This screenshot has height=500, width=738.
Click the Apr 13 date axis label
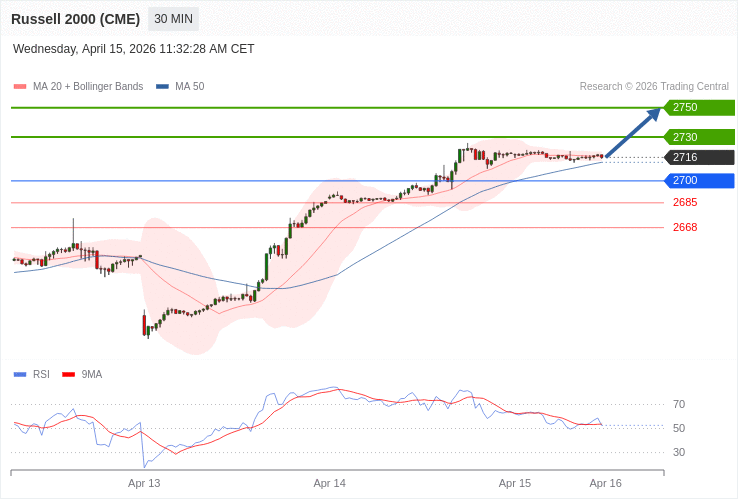144,483
